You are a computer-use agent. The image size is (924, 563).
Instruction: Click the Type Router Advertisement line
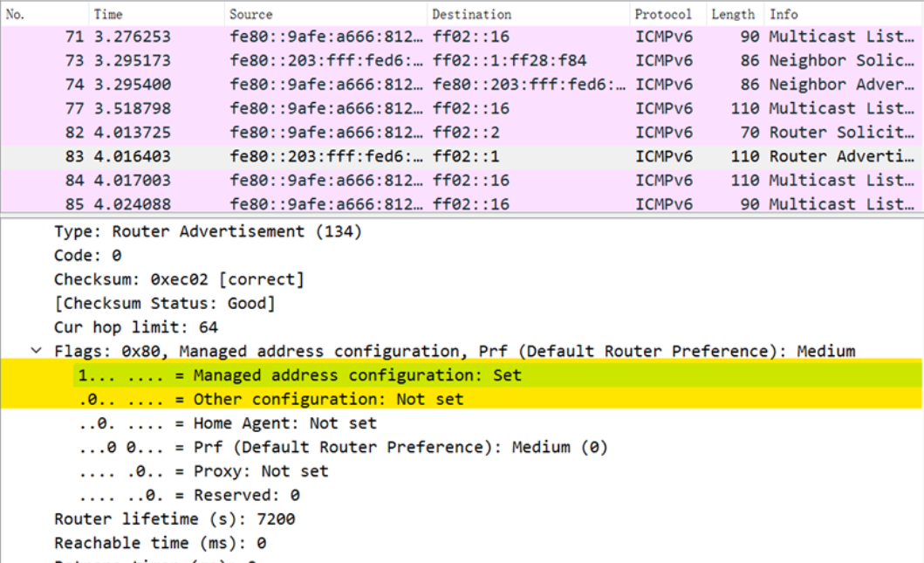point(208,231)
